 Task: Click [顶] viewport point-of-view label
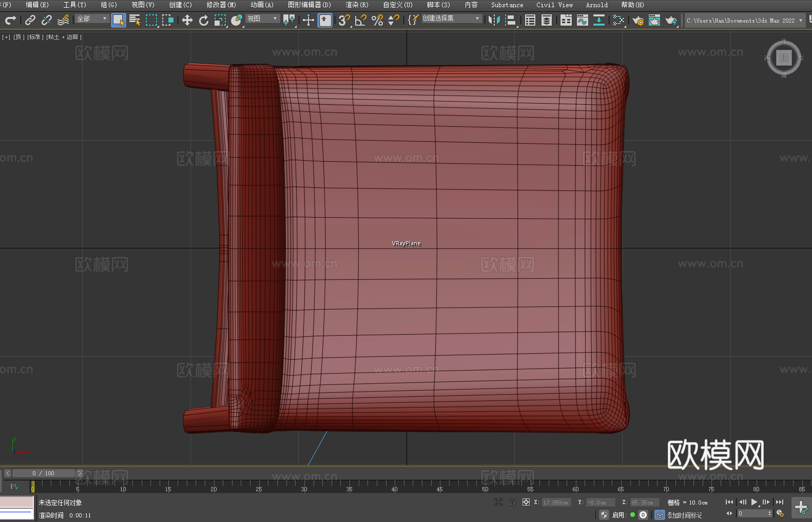pyautogui.click(x=18, y=37)
